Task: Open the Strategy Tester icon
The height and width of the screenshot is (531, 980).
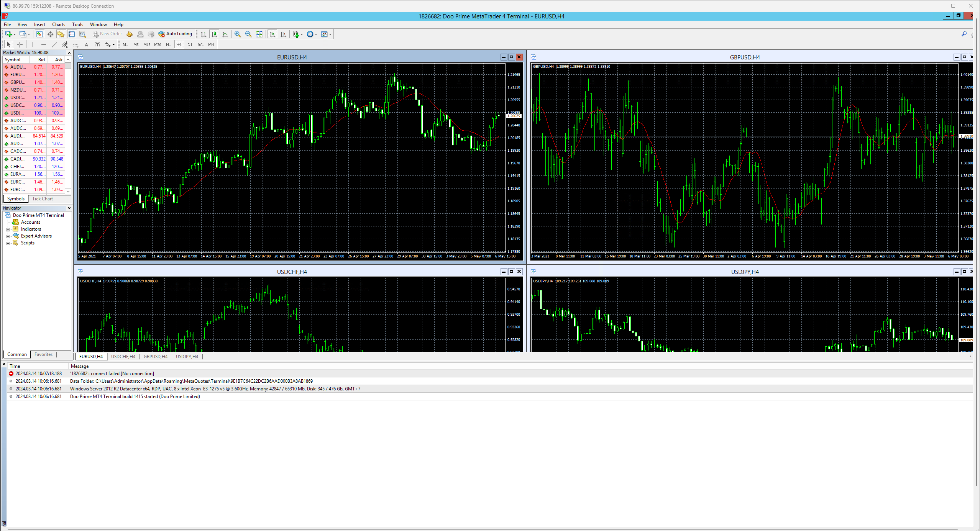Action: 82,34
